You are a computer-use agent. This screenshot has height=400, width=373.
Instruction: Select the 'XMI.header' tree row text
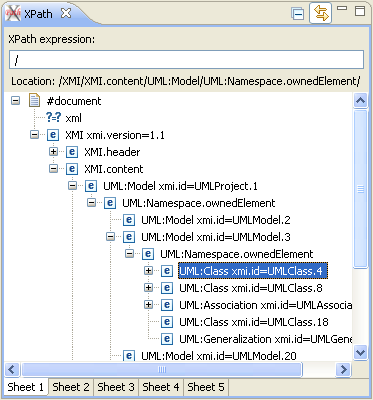(112, 152)
